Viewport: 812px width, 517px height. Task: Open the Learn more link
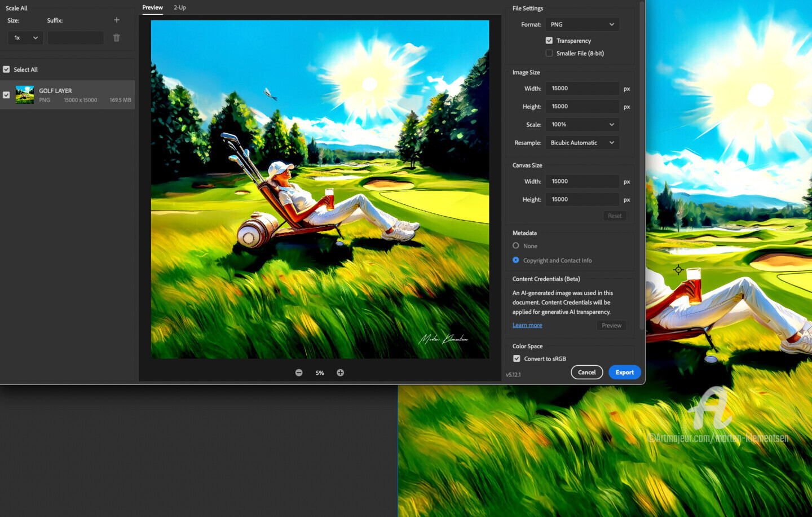[527, 325]
